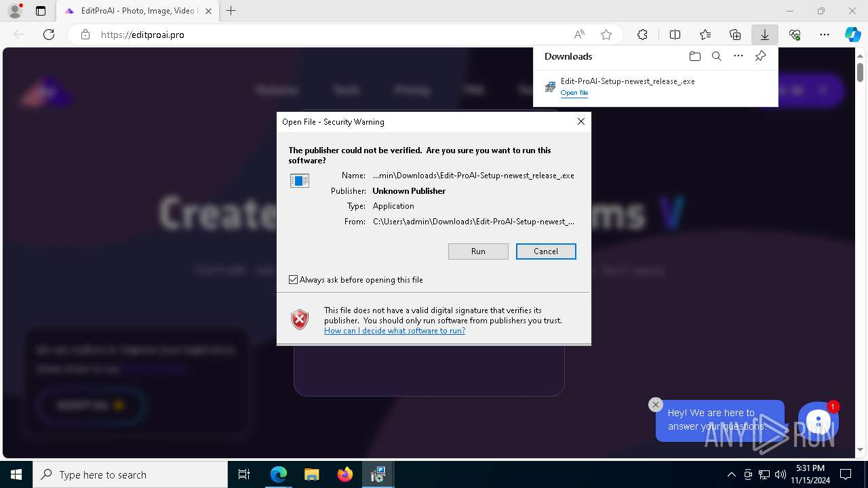Open Task View on taskbar
Screen dimensions: 868x488
click(244, 474)
